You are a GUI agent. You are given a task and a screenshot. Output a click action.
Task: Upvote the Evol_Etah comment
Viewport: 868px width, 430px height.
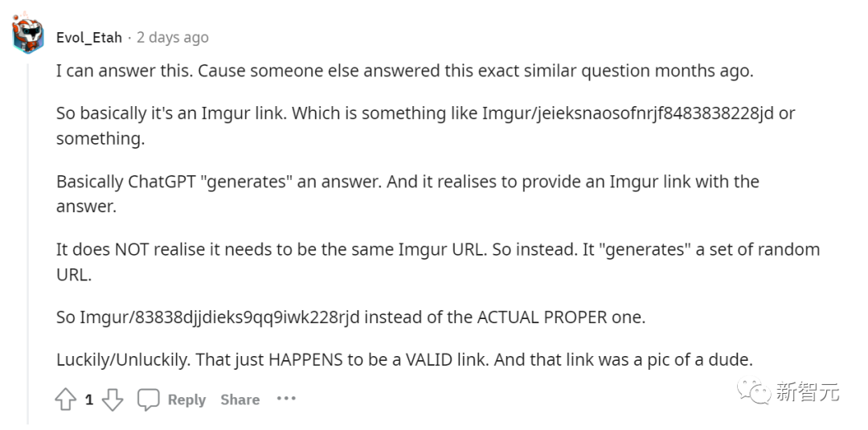(65, 399)
